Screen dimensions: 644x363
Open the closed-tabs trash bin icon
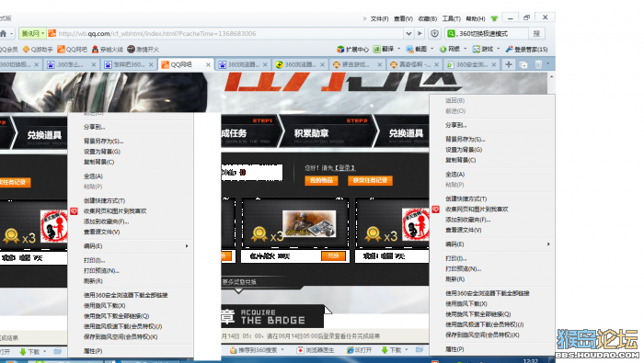(x=538, y=64)
